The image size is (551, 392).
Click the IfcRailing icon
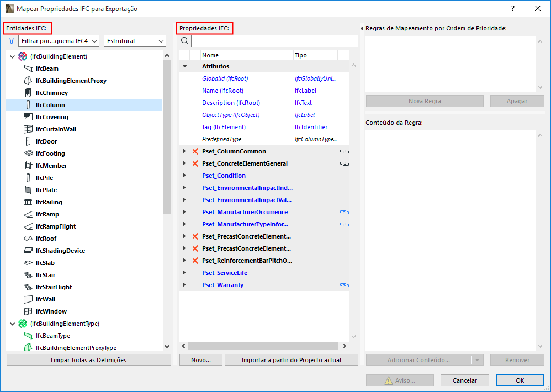click(28, 202)
